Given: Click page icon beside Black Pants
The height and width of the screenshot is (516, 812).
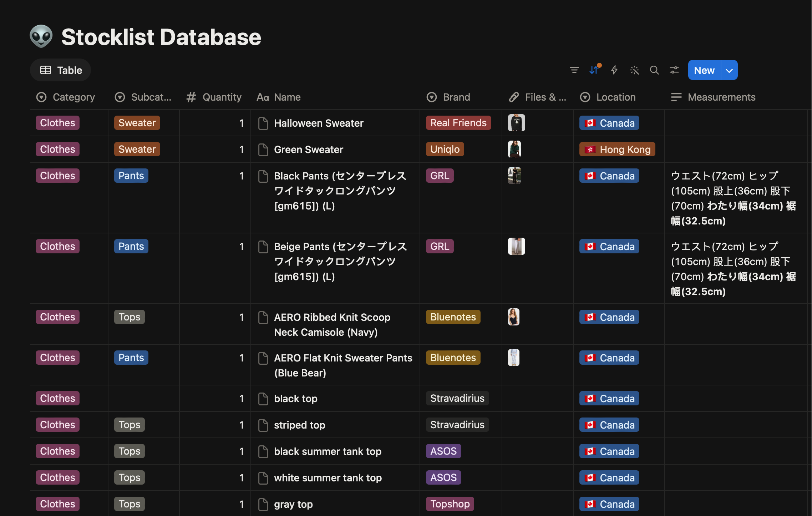Looking at the screenshot, I should click(263, 176).
